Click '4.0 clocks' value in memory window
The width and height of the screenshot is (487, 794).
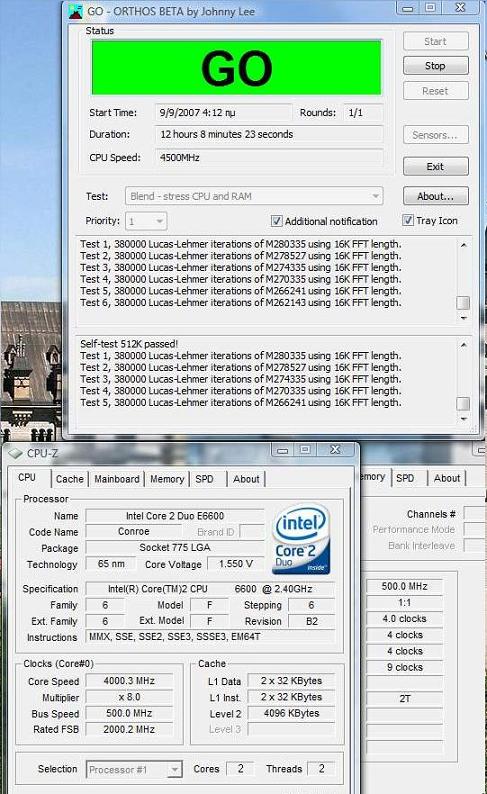click(404, 619)
